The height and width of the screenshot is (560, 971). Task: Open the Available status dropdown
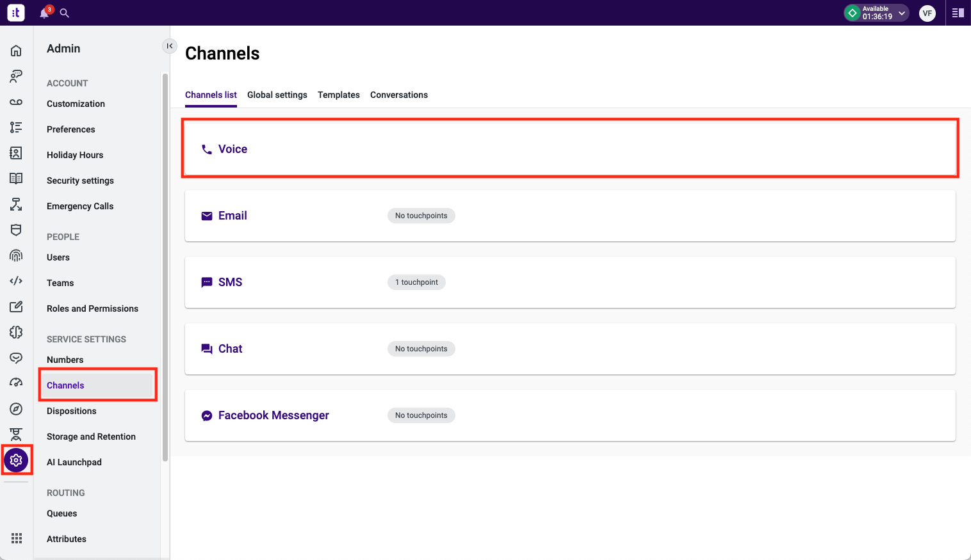(876, 13)
